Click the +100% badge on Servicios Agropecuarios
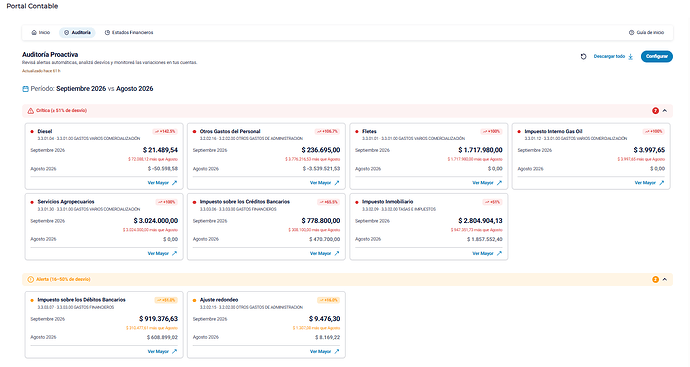The width and height of the screenshot is (690, 367). (x=167, y=202)
